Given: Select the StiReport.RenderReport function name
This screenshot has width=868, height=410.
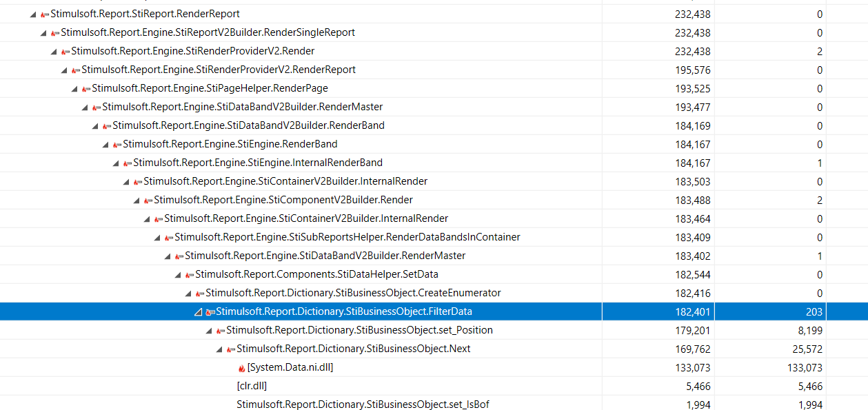Looking at the screenshot, I should click(x=145, y=14).
